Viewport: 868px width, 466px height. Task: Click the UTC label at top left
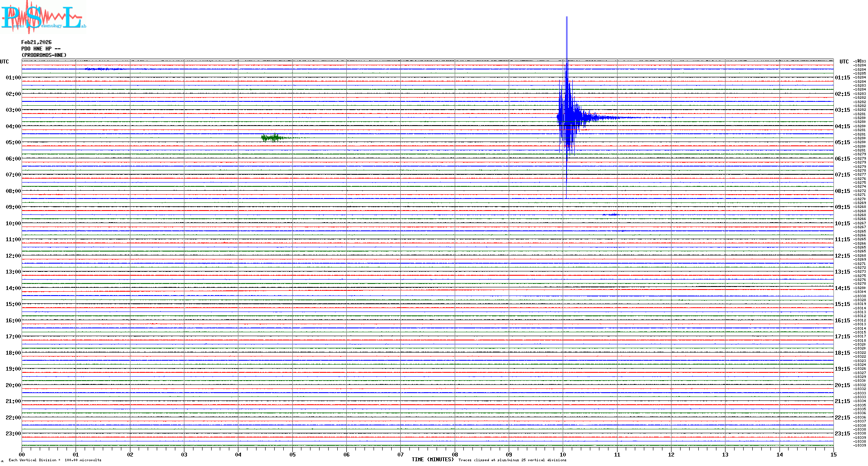pos(4,62)
